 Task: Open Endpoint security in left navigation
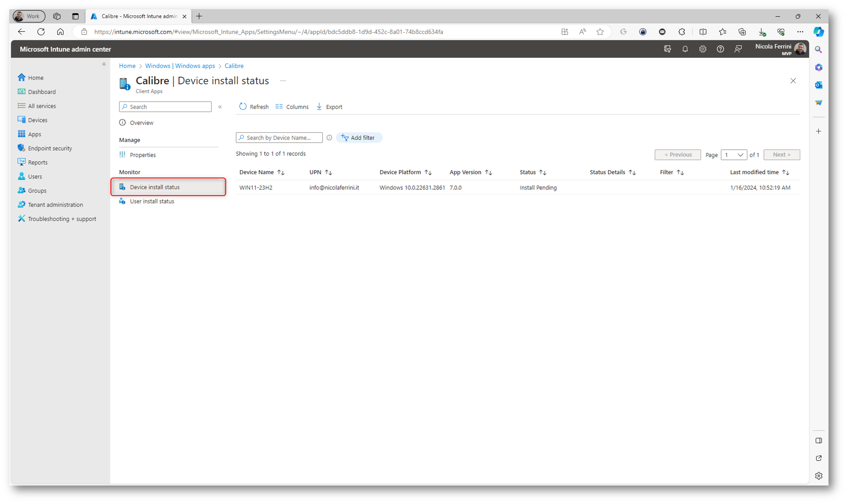pyautogui.click(x=50, y=148)
